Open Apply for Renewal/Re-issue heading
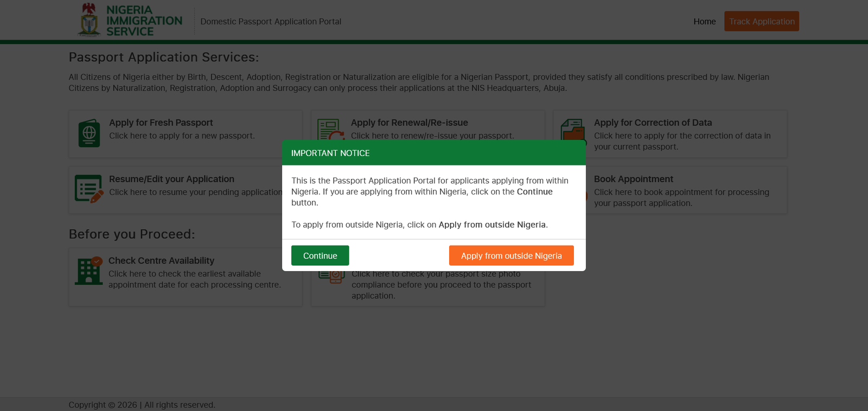The width and height of the screenshot is (868, 411). pyautogui.click(x=409, y=123)
